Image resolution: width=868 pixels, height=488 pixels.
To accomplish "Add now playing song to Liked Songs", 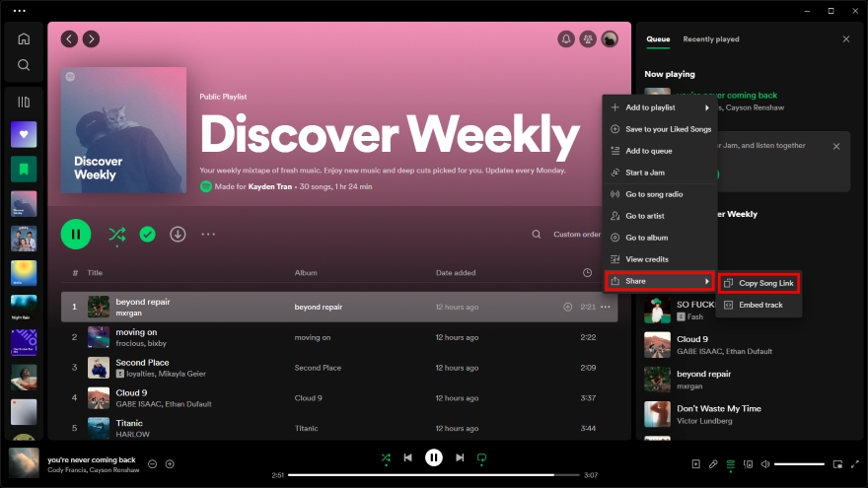I will coord(170,464).
